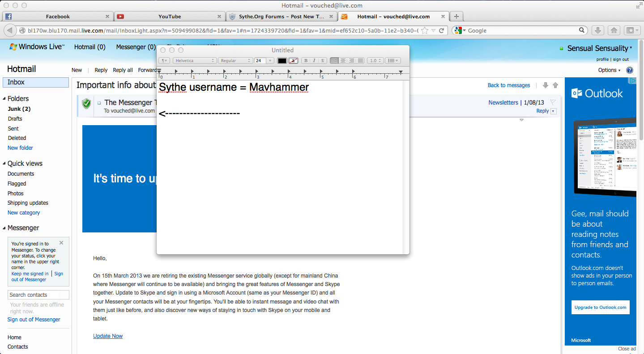Open the text background color swatch
The height and width of the screenshot is (354, 644).
294,61
